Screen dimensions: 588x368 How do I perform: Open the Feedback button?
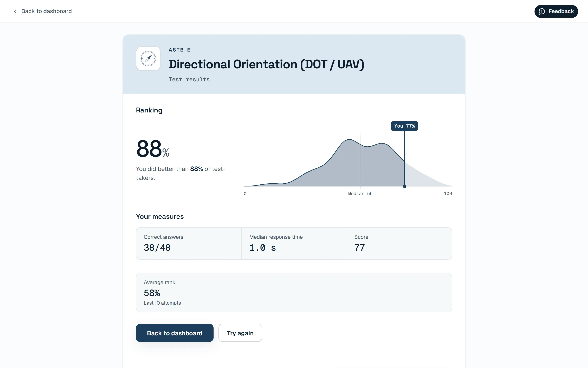tap(556, 11)
